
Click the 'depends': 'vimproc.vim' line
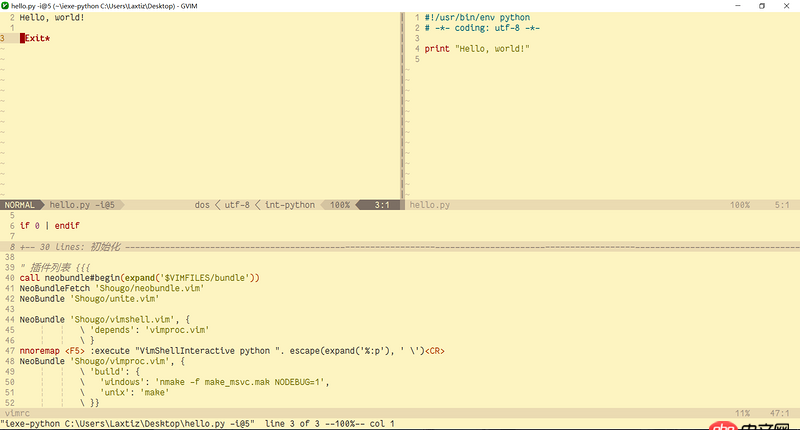(144, 330)
